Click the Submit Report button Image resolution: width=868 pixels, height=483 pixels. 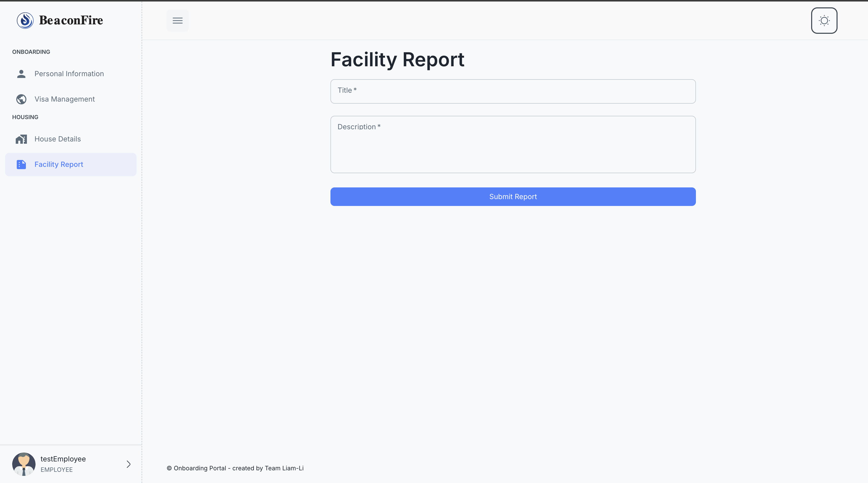pyautogui.click(x=512, y=197)
